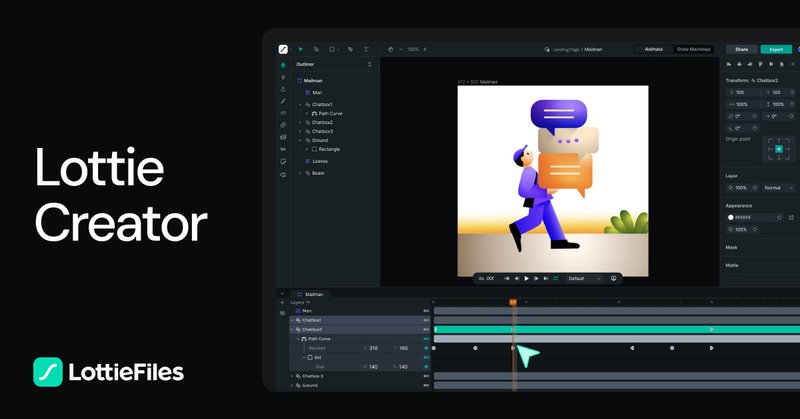Viewport: 800px width, 419px height.
Task: Expand Path Curve in the Outliner
Action: tap(307, 113)
